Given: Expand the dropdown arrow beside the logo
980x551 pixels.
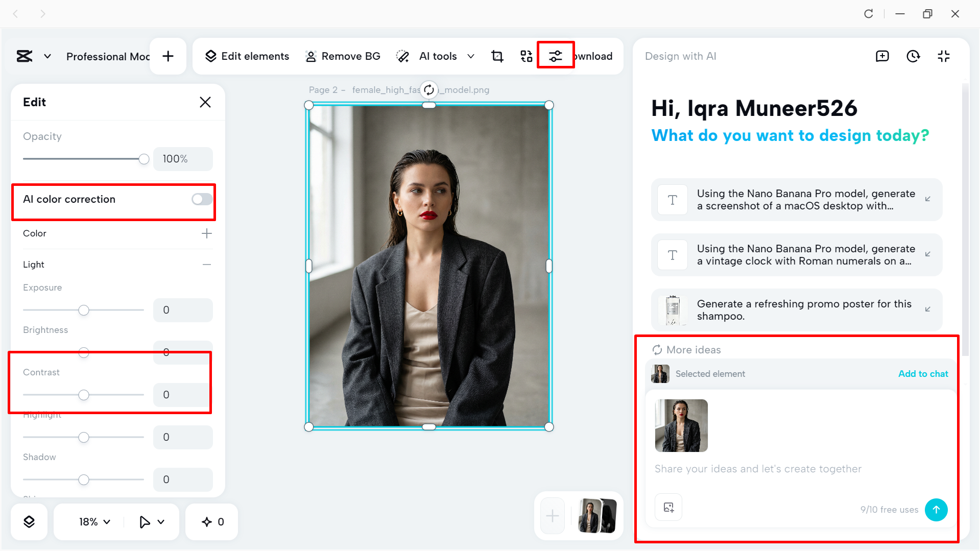Looking at the screenshot, I should (x=47, y=56).
